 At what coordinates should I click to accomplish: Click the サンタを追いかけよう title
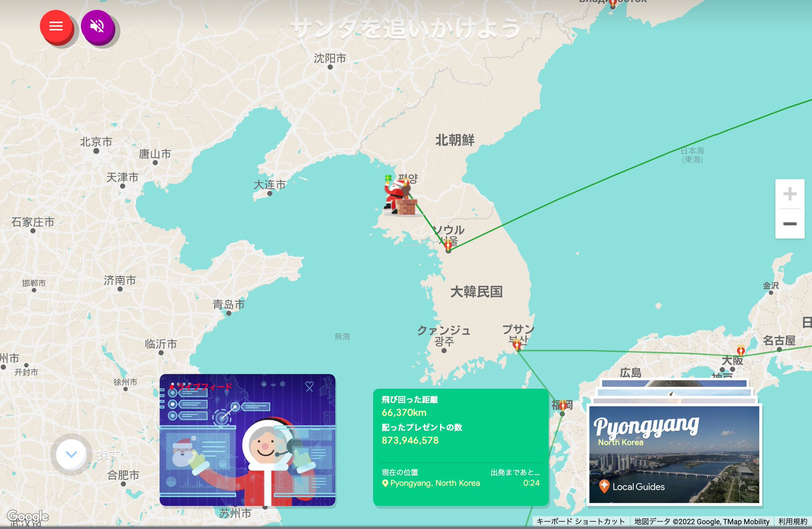[406, 29]
